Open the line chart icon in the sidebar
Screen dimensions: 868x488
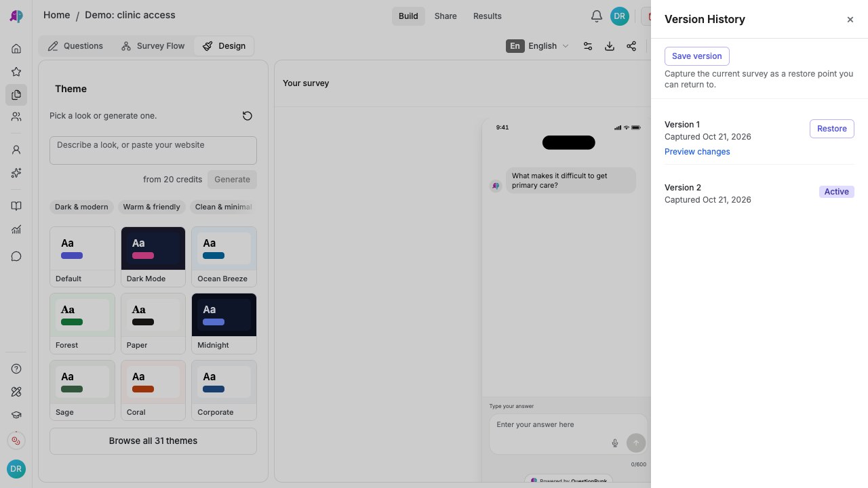16,230
